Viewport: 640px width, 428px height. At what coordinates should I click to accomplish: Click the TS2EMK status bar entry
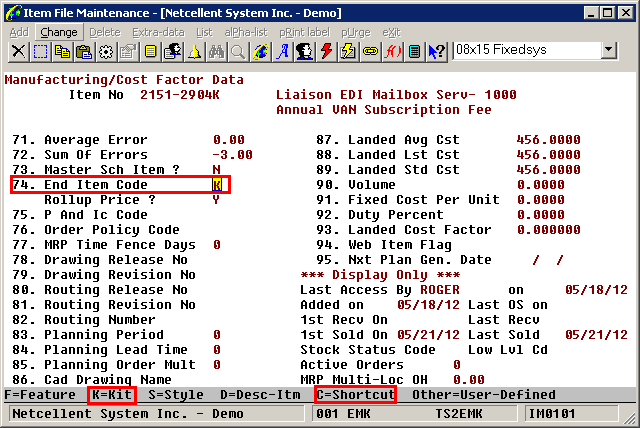coord(459,414)
